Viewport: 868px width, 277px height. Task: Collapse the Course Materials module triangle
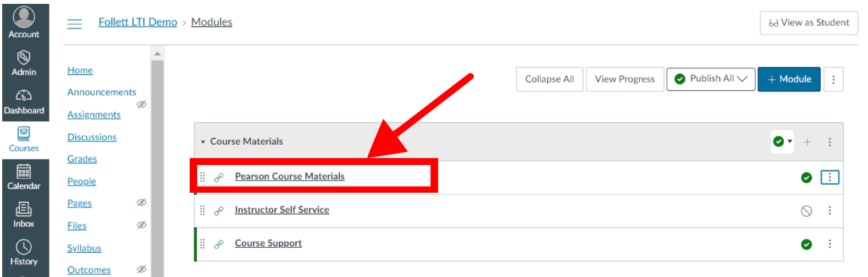click(203, 142)
